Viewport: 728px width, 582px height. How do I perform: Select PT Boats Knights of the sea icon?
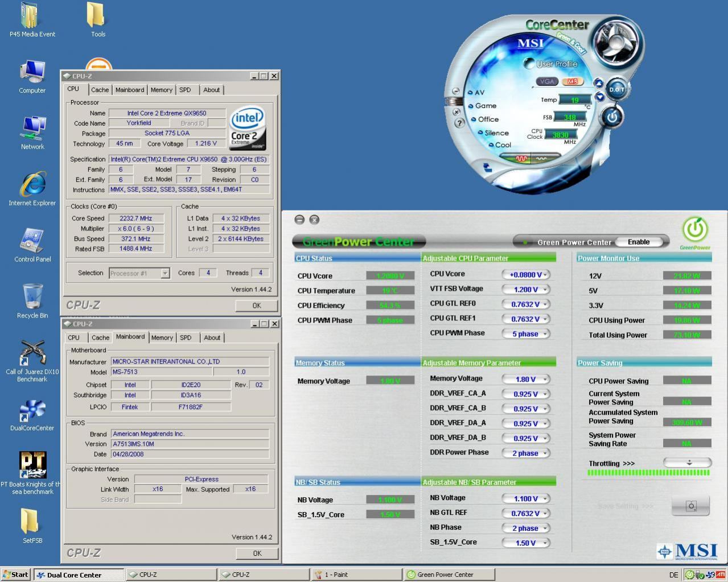click(31, 473)
